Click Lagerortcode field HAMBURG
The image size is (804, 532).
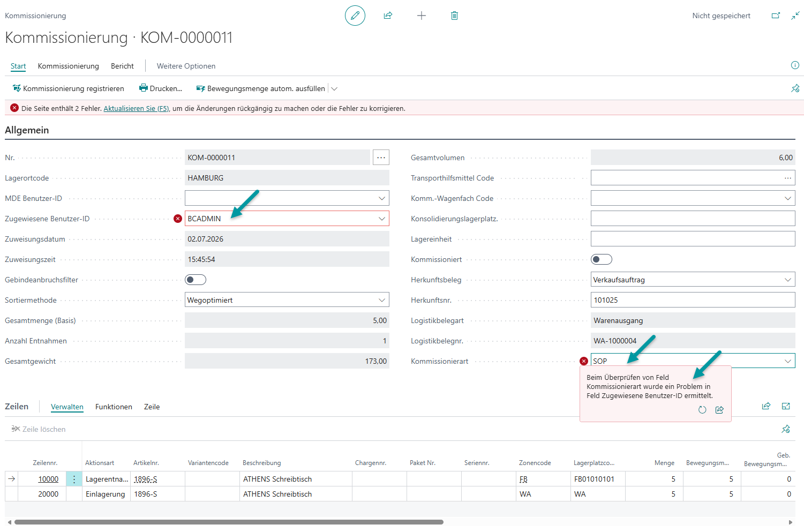287,178
